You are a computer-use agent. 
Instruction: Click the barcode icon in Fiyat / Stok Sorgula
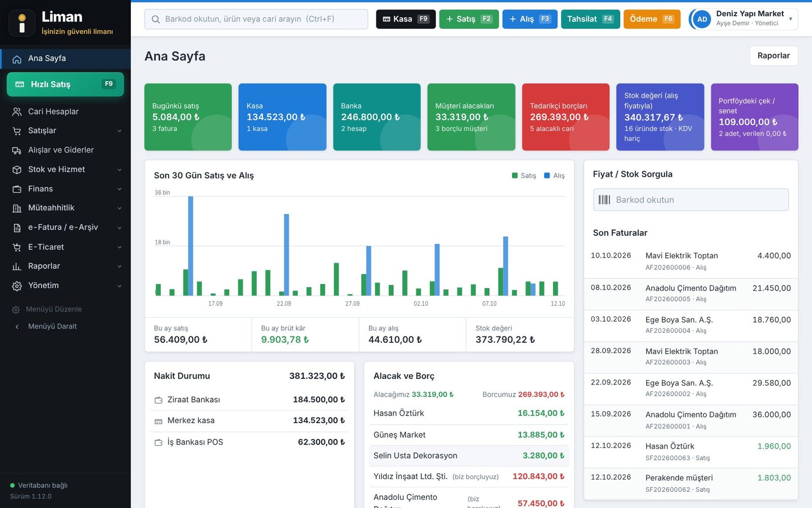click(604, 200)
